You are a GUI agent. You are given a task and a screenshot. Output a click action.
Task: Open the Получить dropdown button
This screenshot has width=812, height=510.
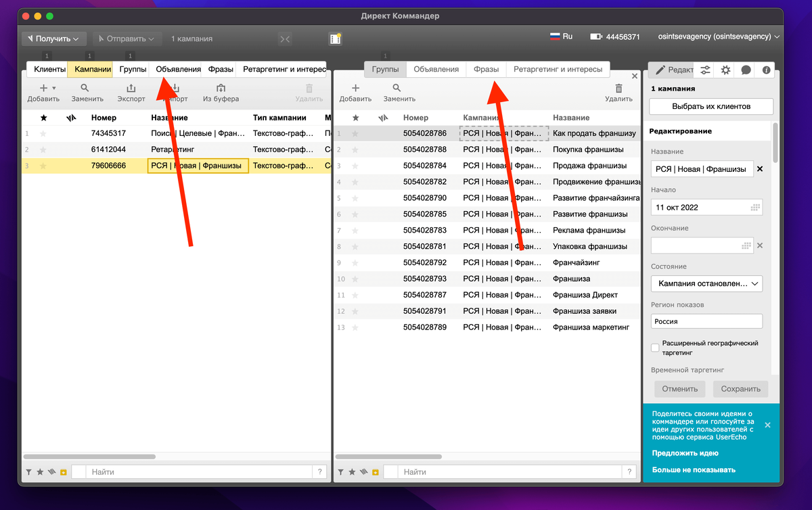54,39
